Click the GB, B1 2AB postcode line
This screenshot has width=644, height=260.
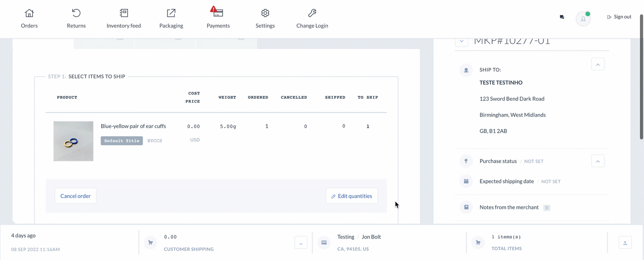(493, 131)
